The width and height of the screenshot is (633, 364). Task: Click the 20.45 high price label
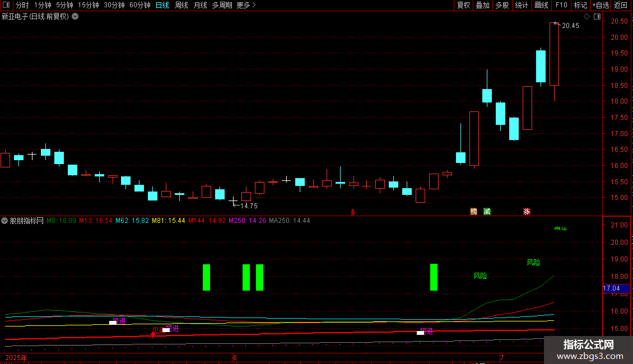click(x=570, y=25)
